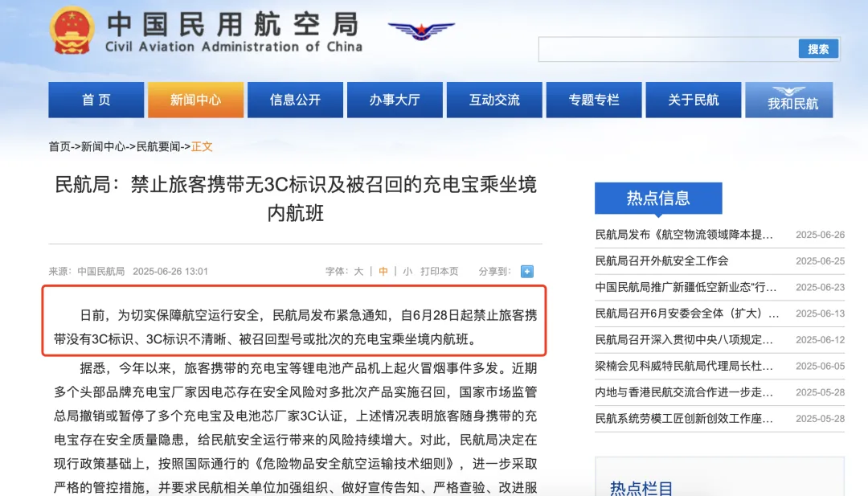Focus the site search input field
Viewport: 868px width, 496px height.
tap(668, 49)
